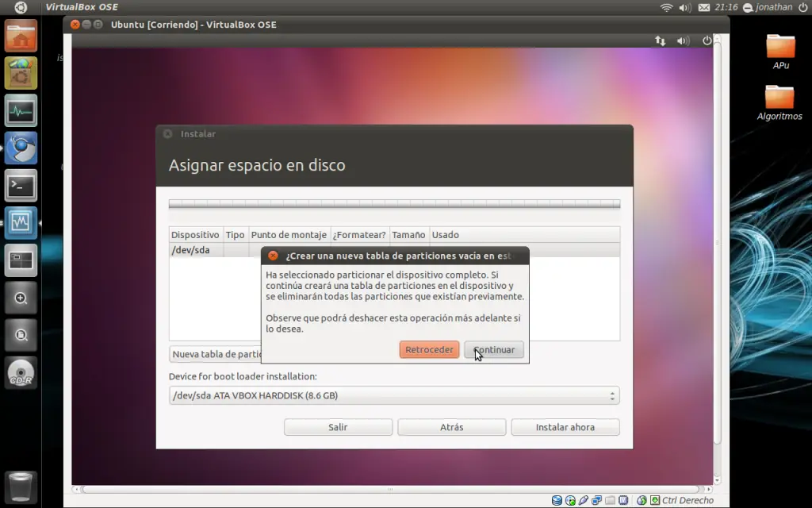Click the disk partition usage bar

394,204
